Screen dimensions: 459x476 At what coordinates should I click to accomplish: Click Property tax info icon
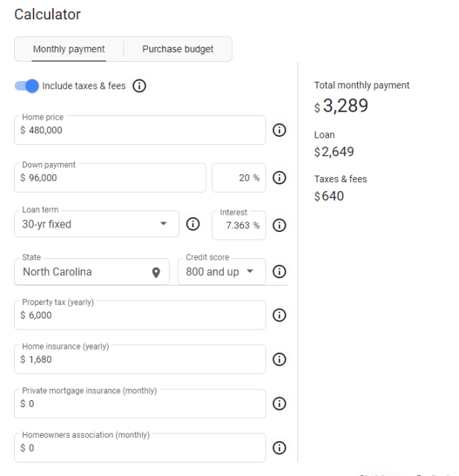[279, 315]
